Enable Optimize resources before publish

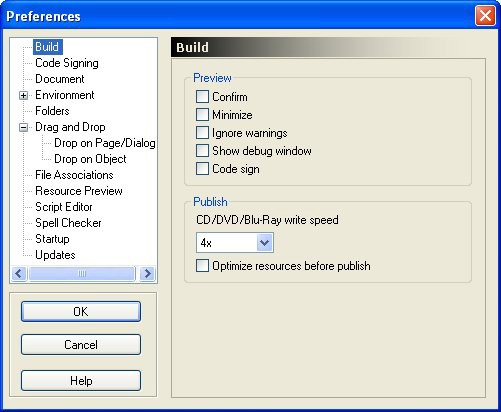[x=202, y=266]
